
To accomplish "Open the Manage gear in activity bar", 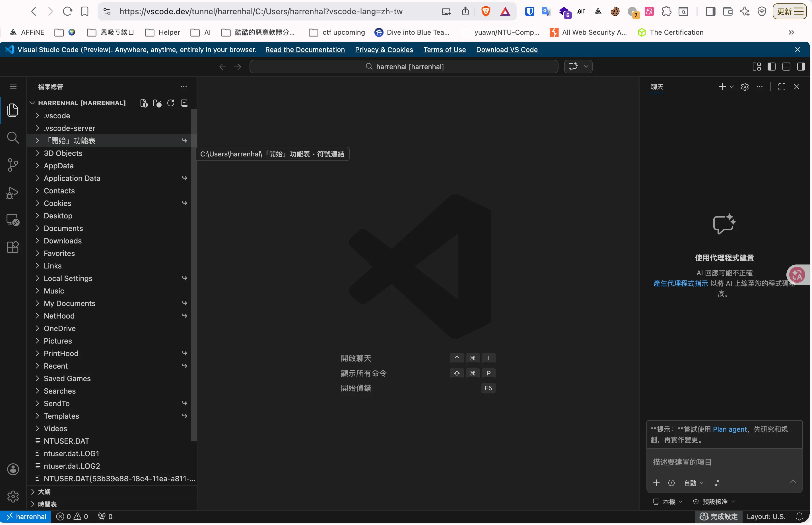I will [x=13, y=496].
